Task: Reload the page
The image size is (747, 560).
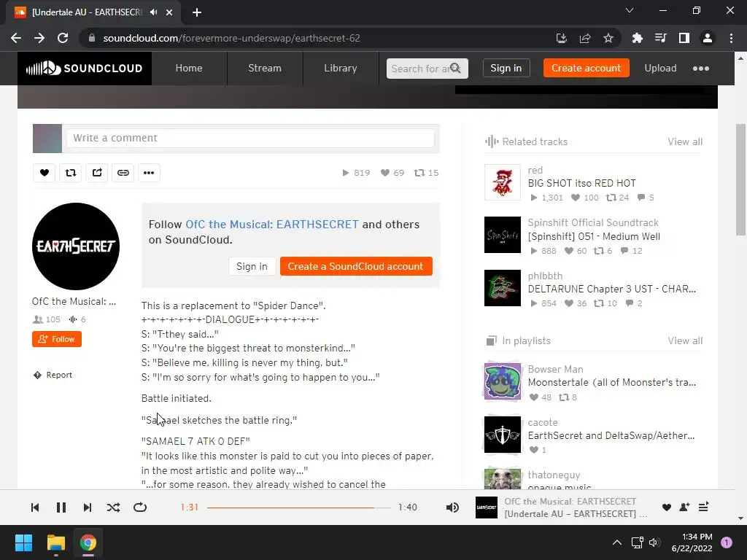Action: point(63,38)
